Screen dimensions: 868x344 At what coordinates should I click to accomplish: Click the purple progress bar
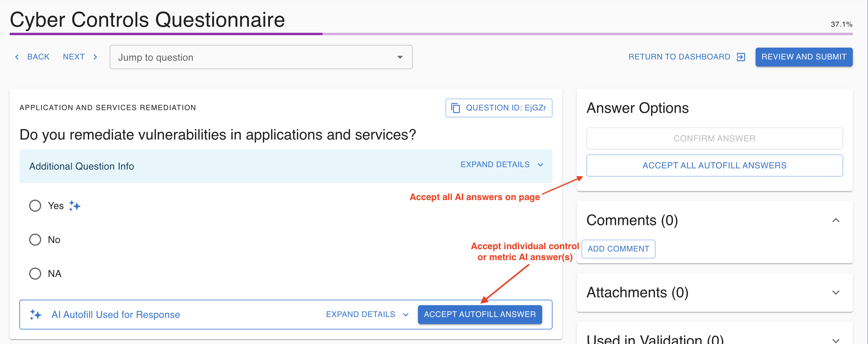(x=431, y=34)
